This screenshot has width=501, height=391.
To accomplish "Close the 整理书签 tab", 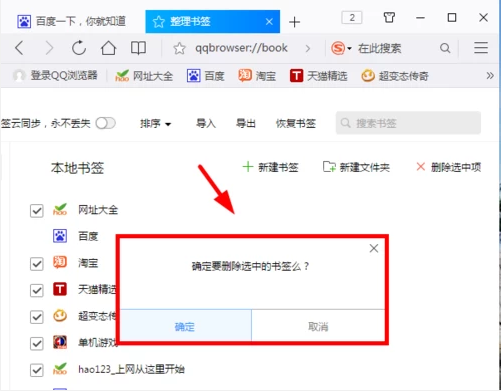I will pyautogui.click(x=269, y=22).
